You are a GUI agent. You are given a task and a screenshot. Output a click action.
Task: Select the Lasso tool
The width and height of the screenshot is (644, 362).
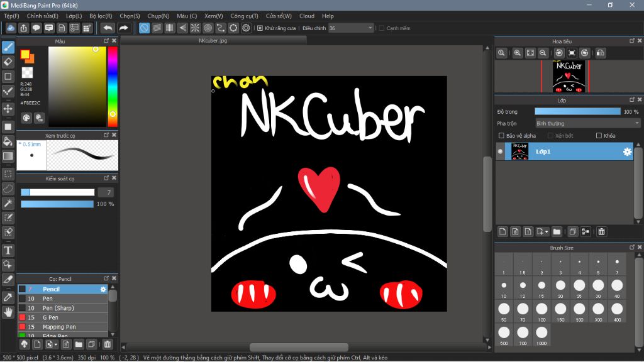(x=8, y=189)
